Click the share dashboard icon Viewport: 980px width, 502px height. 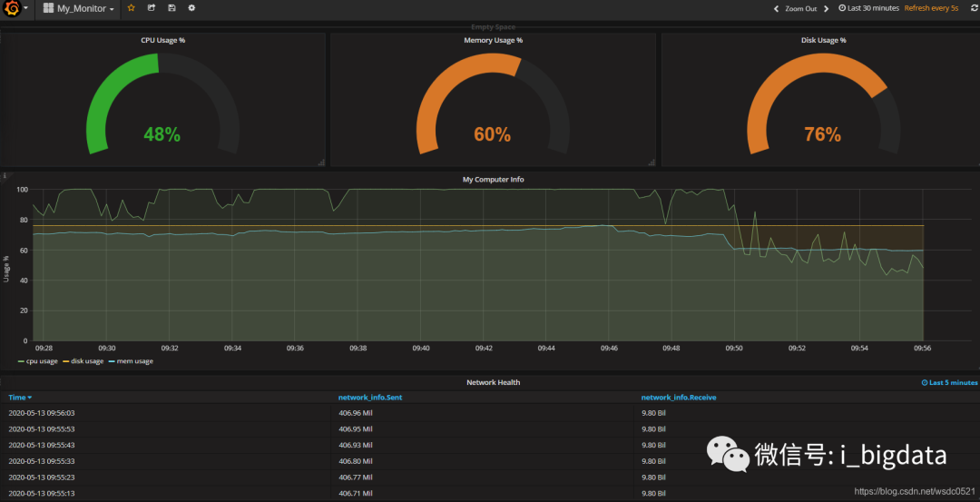pos(152,8)
